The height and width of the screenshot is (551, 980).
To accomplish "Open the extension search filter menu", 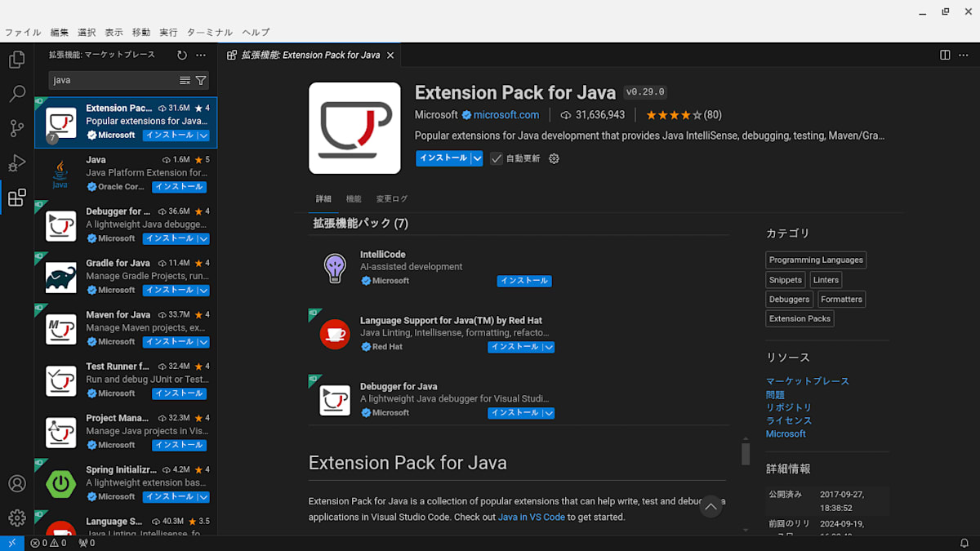I will (201, 80).
